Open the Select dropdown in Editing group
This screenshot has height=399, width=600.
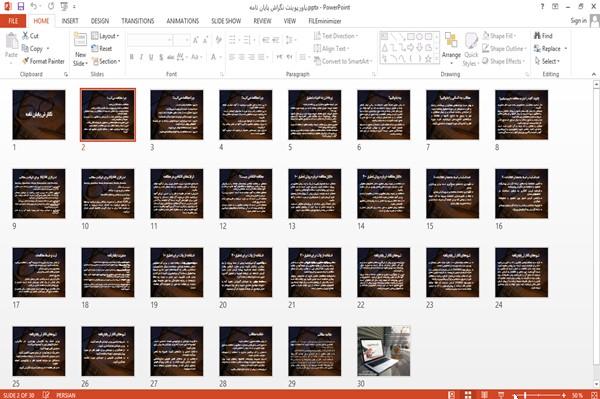pos(547,61)
